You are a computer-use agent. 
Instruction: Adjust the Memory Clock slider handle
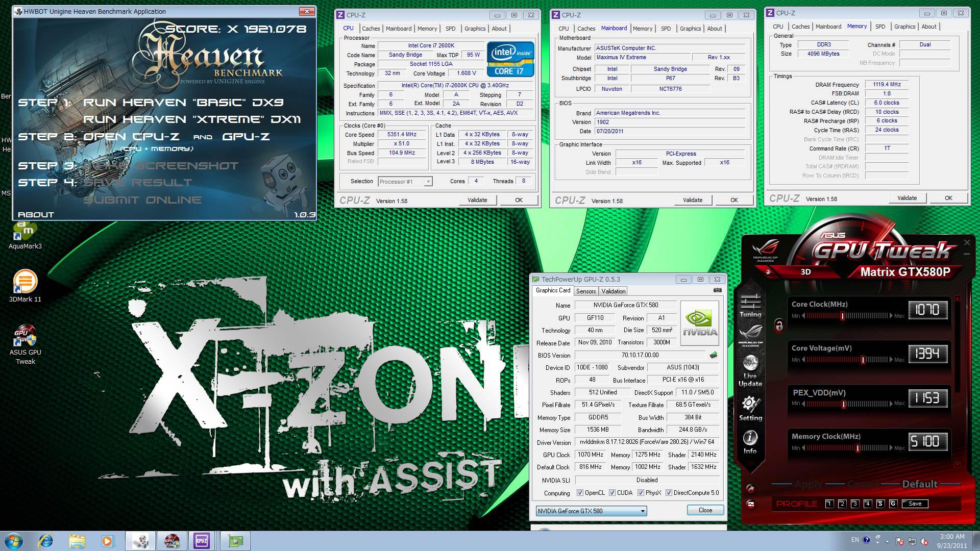857,448
